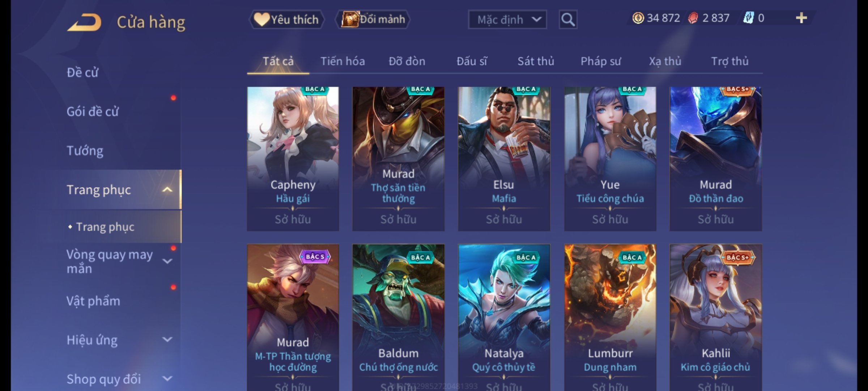Collapse the Trang phục sidebar section
The image size is (868, 391).
167,190
